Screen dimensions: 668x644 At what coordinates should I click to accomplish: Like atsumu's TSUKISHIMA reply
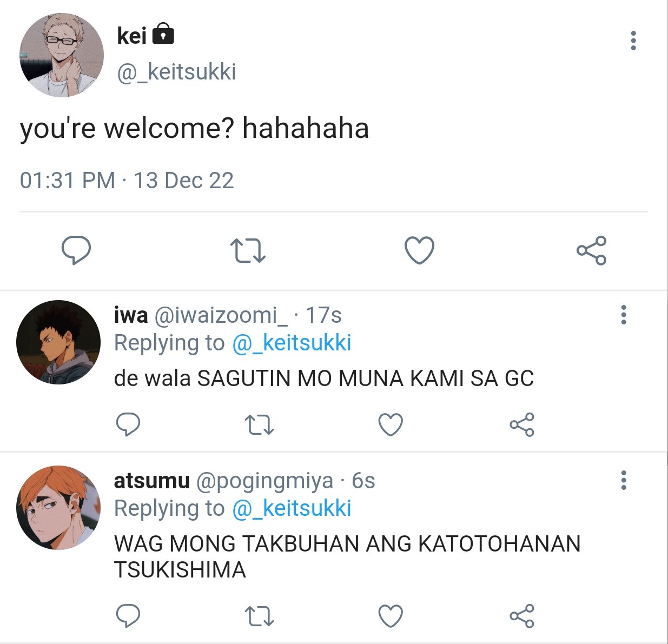tap(391, 615)
